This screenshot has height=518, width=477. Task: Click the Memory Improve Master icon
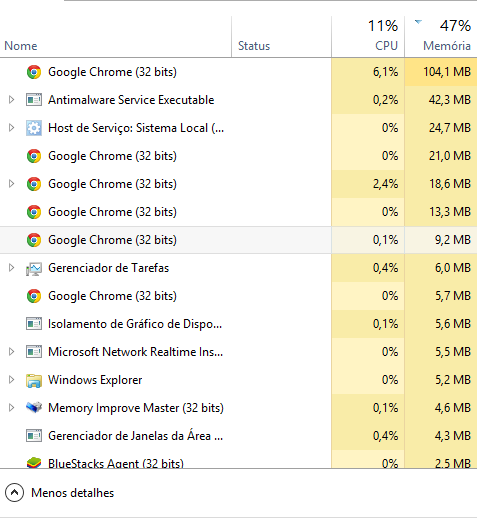point(34,407)
